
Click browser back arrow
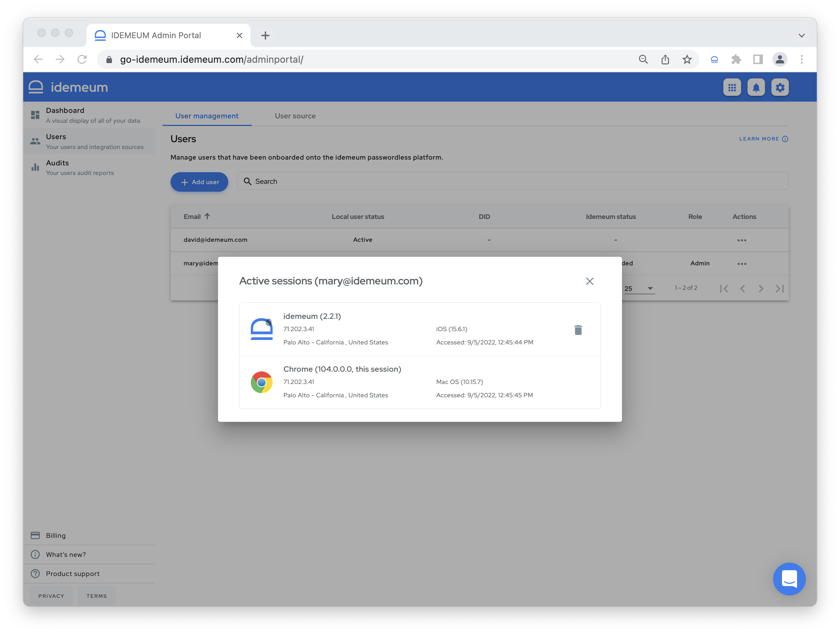point(38,60)
